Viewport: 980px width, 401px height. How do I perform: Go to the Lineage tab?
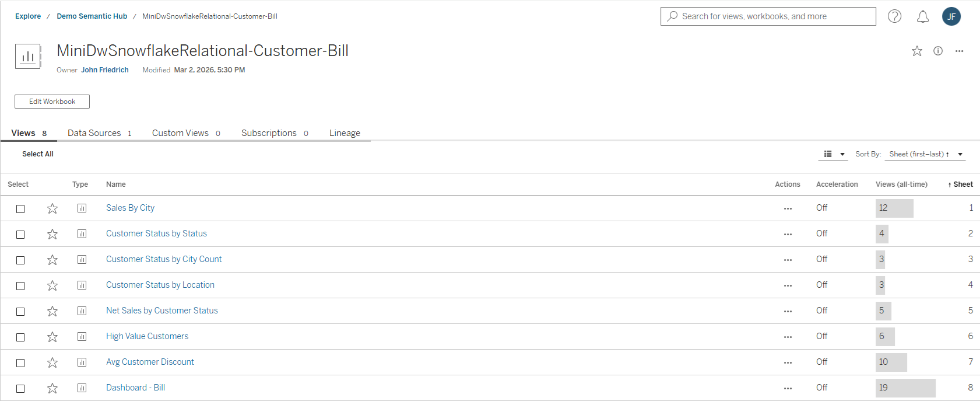click(345, 133)
